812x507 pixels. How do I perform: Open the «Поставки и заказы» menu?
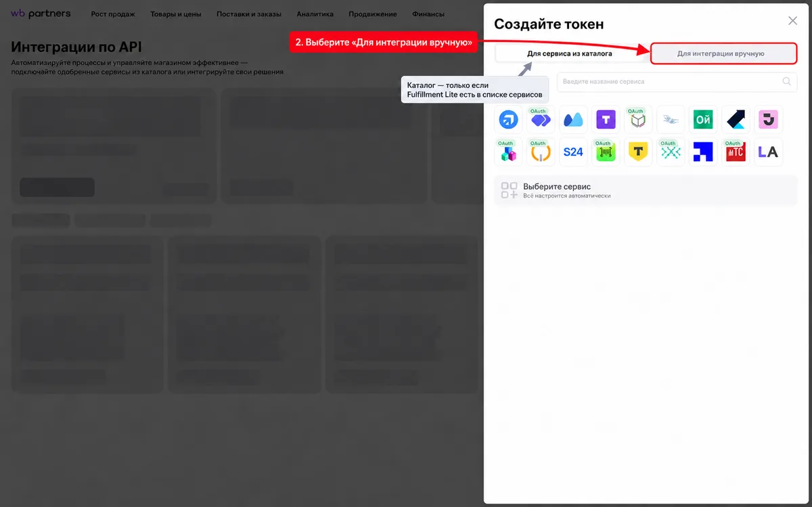[249, 14]
